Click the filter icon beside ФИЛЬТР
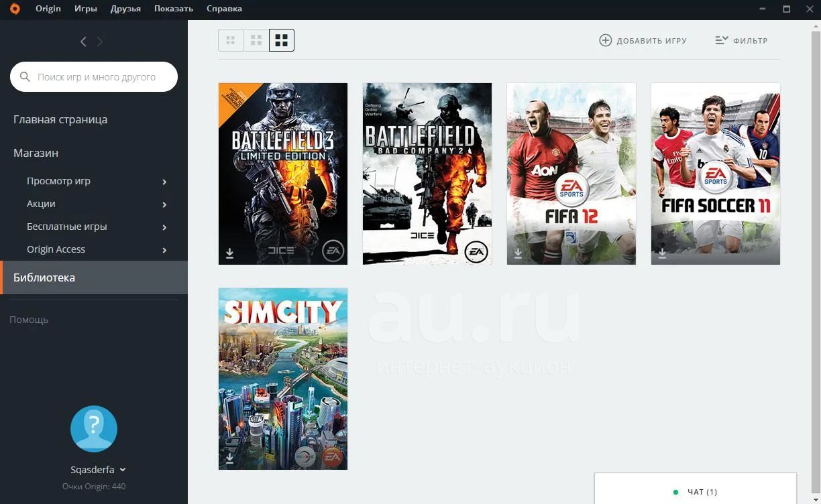 [721, 40]
